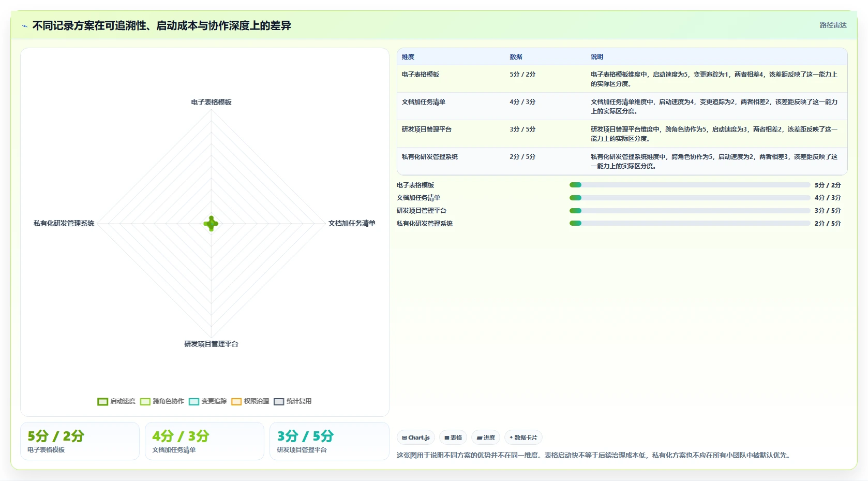Click the 说明 column header

597,57
